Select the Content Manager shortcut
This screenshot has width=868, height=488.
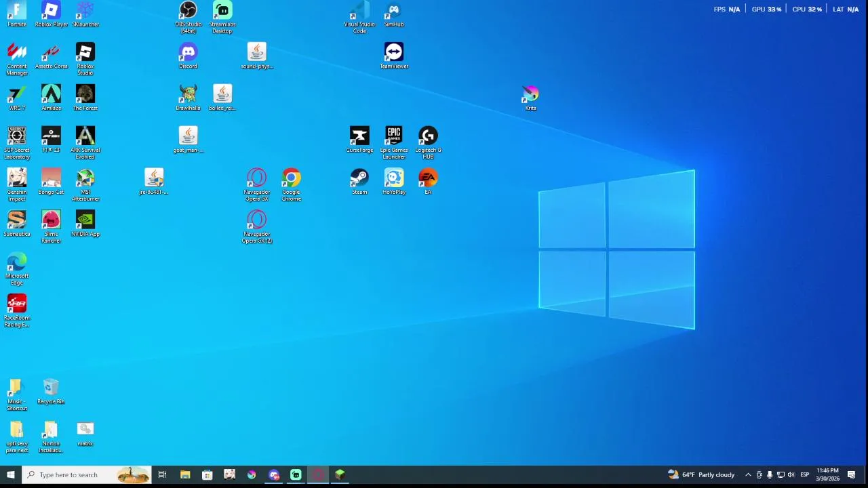pos(16,60)
